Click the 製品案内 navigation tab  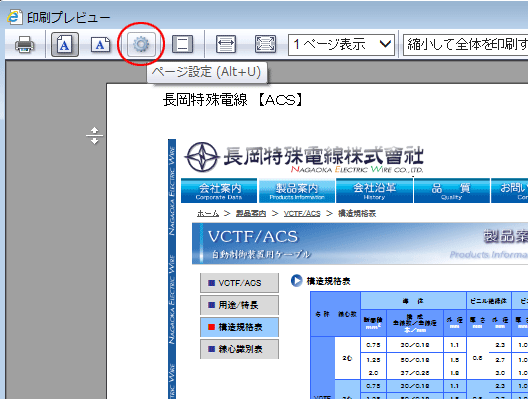click(x=297, y=191)
